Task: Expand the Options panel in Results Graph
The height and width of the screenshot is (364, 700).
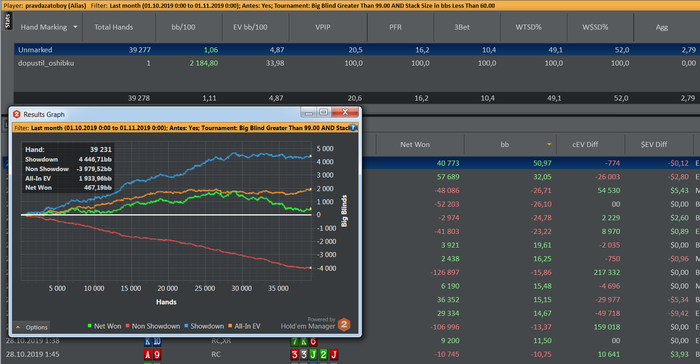Action: 31,327
